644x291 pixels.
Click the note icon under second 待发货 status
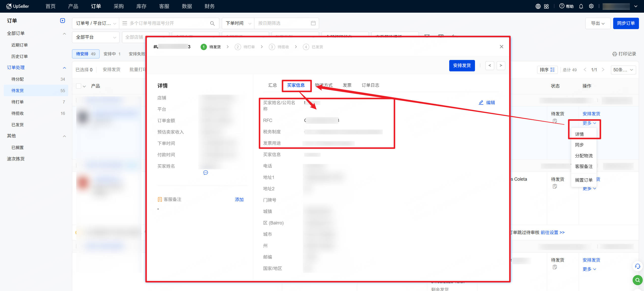555,186
